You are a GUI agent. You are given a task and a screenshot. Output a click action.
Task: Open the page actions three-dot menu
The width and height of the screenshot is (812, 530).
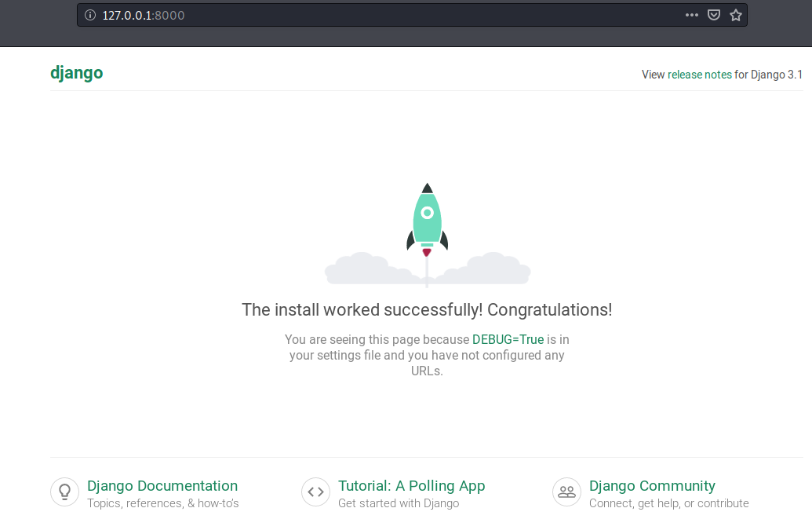coord(692,15)
